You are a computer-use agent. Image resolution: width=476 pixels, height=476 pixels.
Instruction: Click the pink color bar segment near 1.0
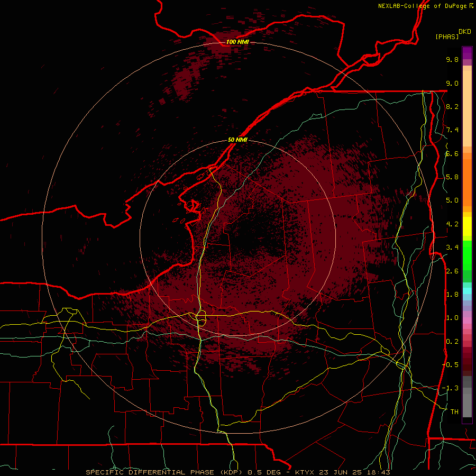click(x=467, y=321)
